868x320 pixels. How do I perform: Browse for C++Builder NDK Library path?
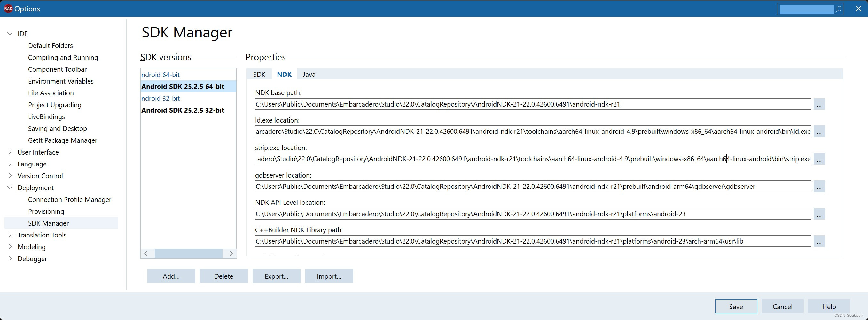(x=819, y=241)
